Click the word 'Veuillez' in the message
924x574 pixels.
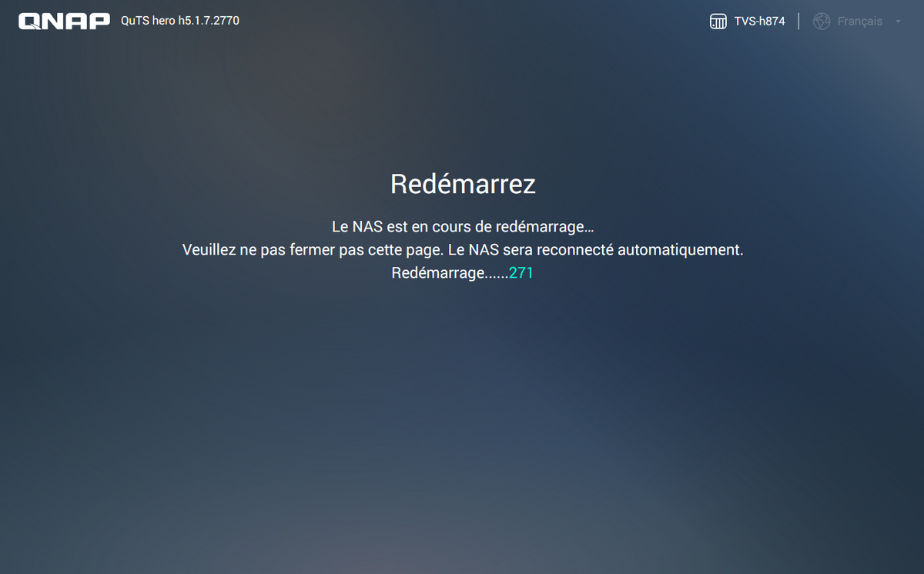coord(209,250)
